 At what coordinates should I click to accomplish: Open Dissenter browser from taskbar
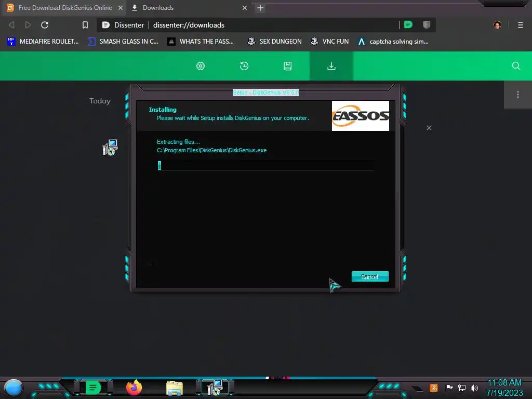pyautogui.click(x=94, y=388)
